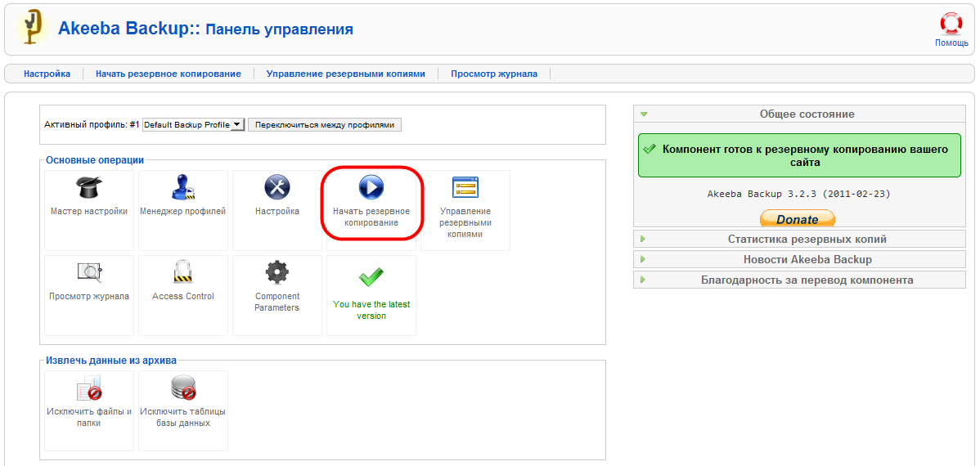
Task: Open the Default Backup Profile dropdown
Action: pyautogui.click(x=193, y=125)
